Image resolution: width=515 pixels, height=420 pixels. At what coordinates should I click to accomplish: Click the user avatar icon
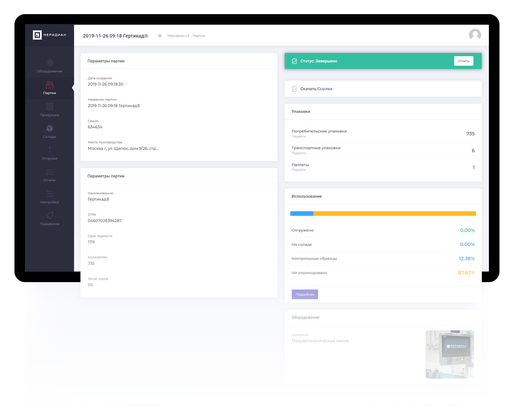(x=475, y=35)
